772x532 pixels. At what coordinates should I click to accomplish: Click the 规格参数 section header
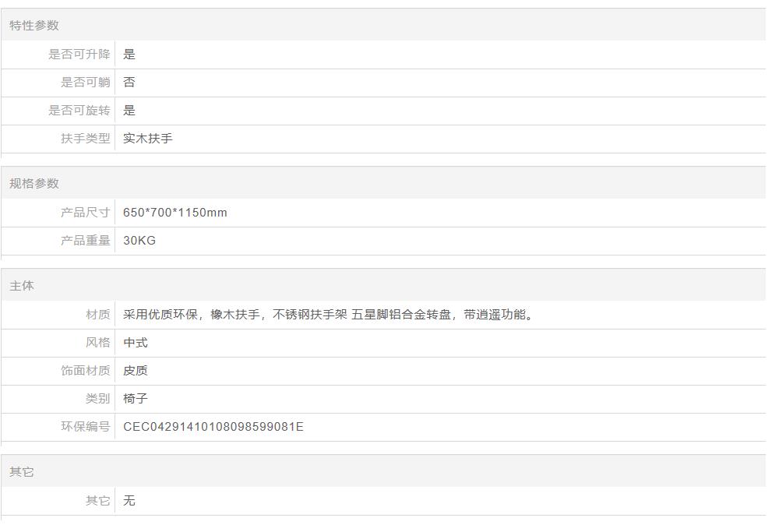point(34,184)
